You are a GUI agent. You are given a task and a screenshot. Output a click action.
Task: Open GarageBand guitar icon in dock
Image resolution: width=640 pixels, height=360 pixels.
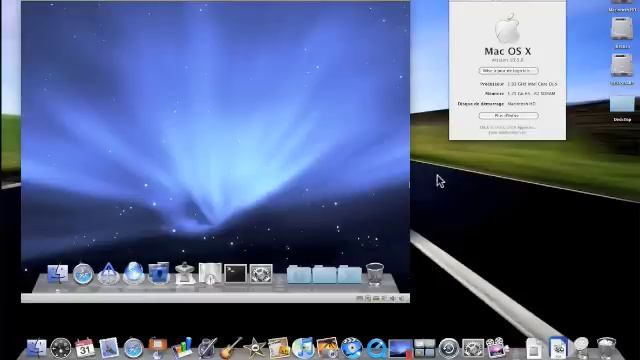(231, 348)
